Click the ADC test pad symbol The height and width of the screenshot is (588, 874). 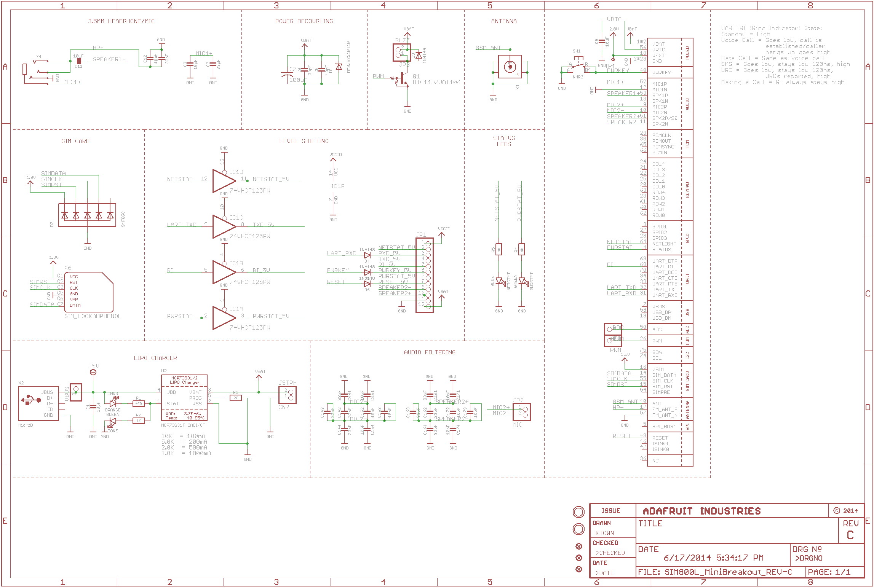point(613,329)
